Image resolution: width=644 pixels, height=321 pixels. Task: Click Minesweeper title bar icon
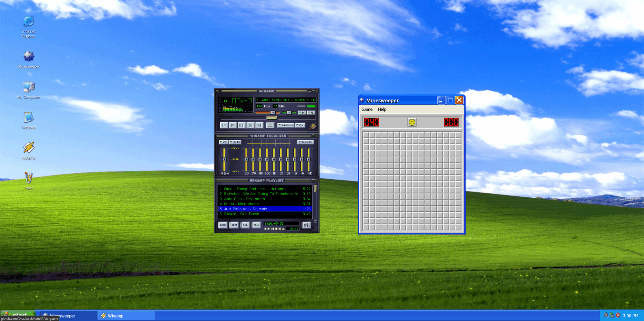[362, 100]
